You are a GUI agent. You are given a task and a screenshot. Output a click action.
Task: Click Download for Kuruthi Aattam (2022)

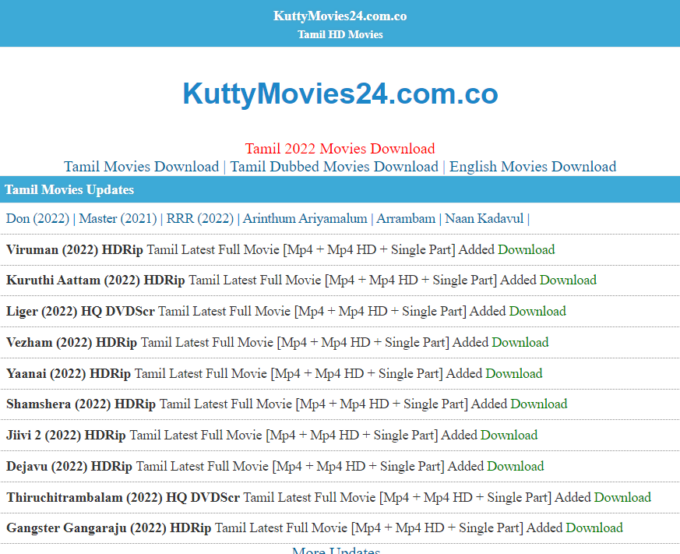point(568,280)
